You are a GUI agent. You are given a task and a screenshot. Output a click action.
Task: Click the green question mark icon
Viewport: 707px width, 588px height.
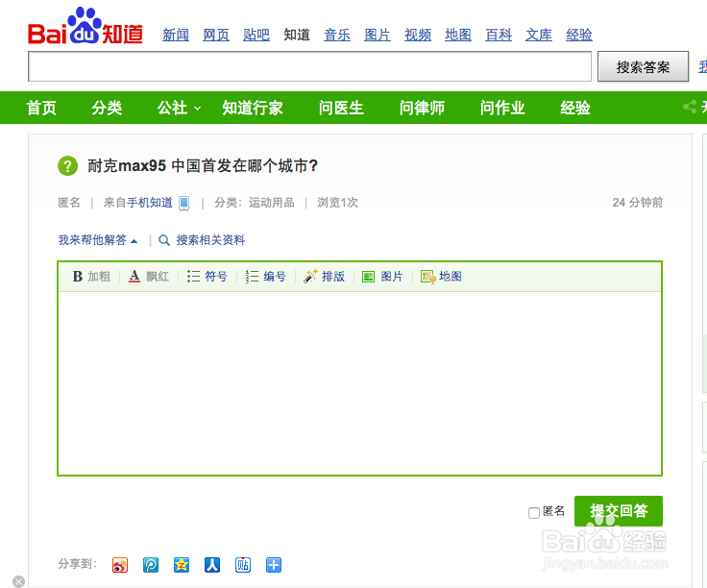click(67, 166)
